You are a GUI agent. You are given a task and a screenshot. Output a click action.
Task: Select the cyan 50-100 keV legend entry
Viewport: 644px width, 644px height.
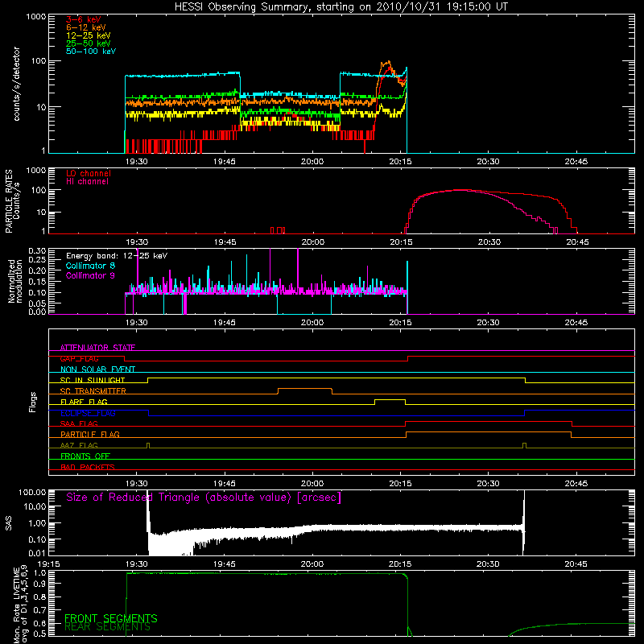coord(91,52)
